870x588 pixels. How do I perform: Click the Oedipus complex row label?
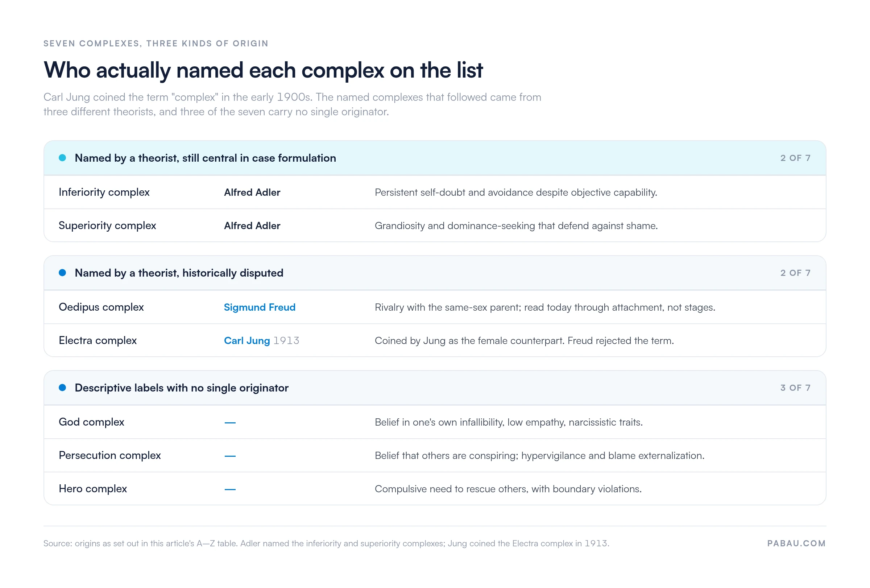point(101,307)
